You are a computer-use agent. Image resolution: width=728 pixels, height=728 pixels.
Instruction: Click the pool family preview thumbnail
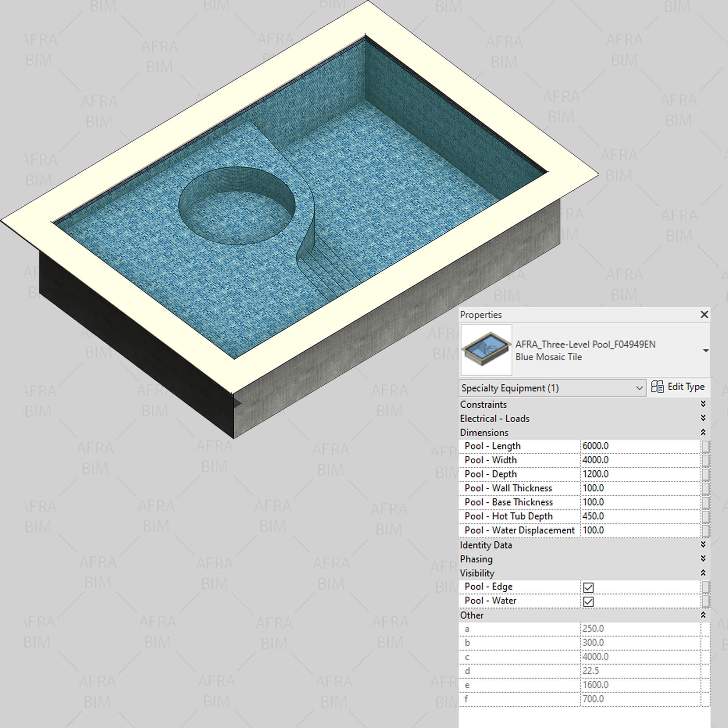[486, 350]
